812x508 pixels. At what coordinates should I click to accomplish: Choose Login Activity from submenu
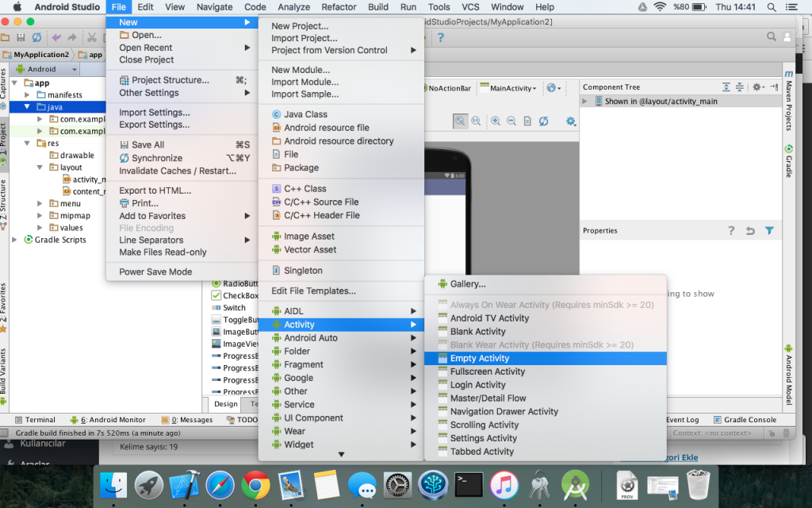pyautogui.click(x=546, y=385)
